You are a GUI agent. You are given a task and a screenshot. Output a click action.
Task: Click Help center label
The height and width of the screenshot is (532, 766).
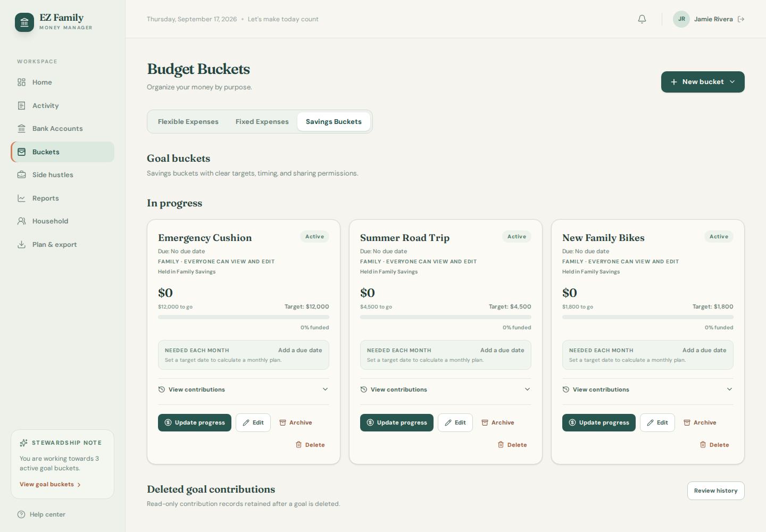coord(47,514)
